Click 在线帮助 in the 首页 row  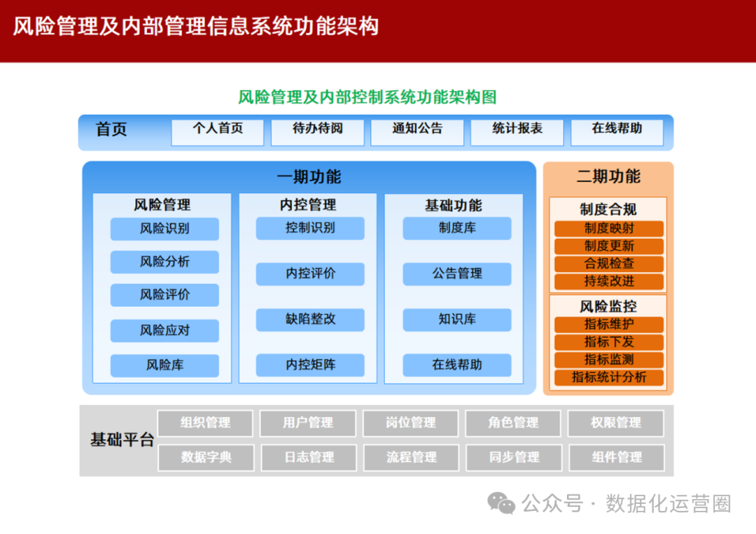[617, 132]
